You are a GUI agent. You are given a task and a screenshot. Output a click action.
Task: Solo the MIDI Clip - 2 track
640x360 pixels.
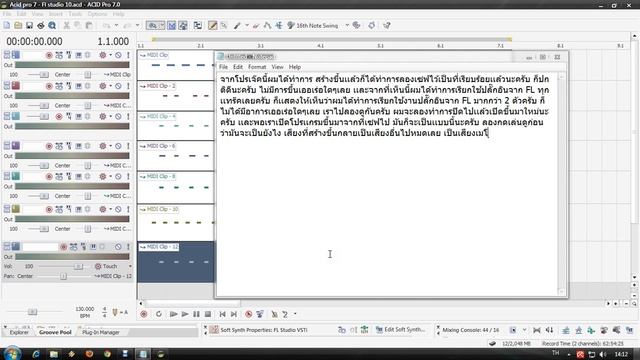(128, 86)
